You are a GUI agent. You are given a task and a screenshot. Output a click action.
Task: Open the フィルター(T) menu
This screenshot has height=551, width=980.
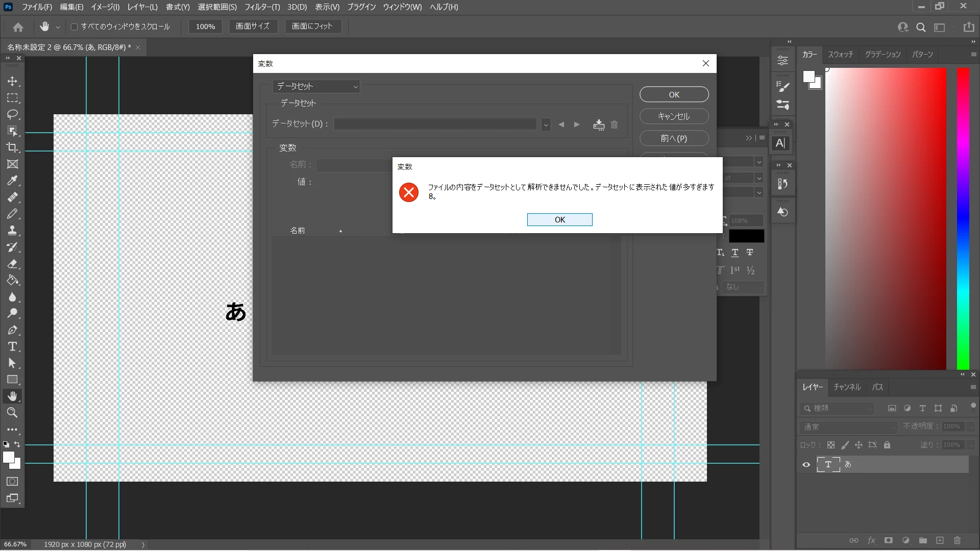coord(262,7)
